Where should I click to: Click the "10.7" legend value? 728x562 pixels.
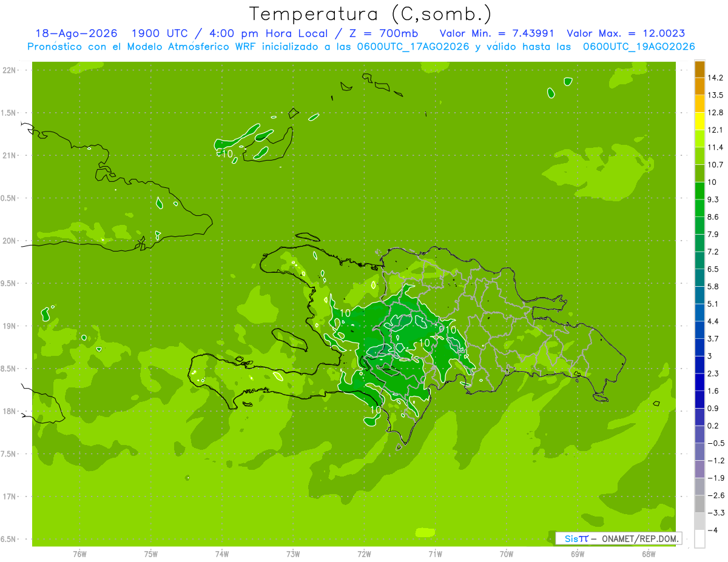(715, 165)
